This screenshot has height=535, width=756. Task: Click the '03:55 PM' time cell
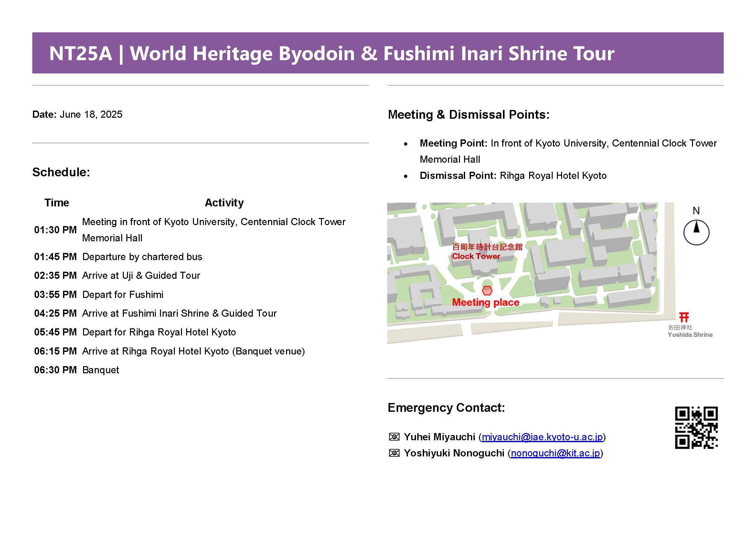tap(55, 295)
